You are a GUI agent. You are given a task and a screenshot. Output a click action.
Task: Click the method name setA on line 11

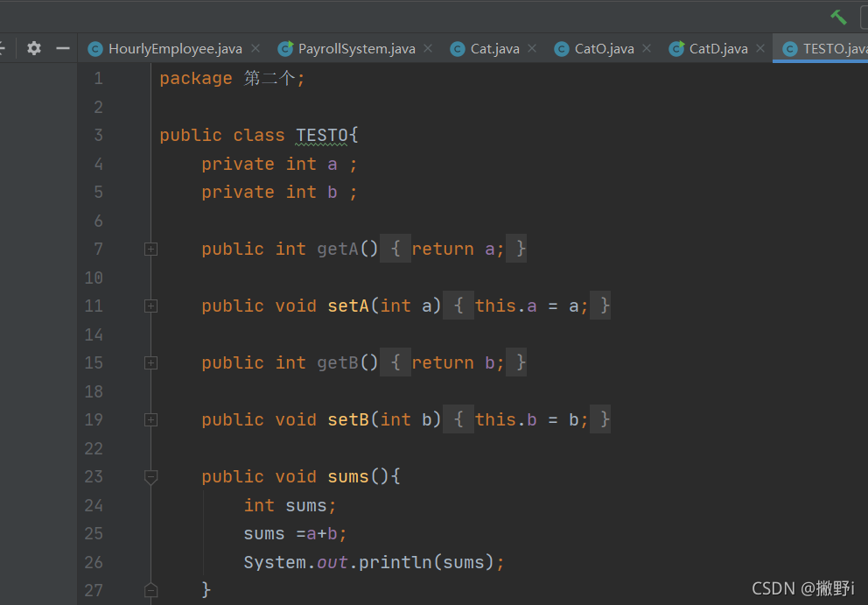point(348,306)
